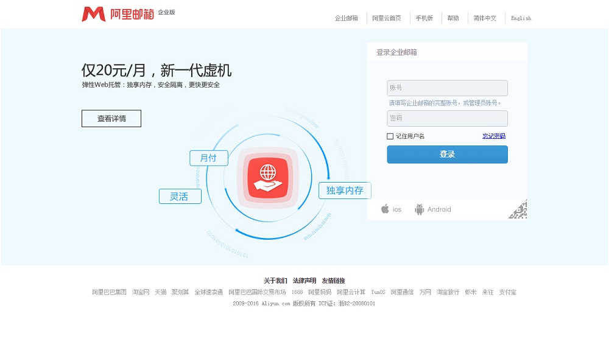
Task: Click the red globe-in-hand web hosting icon
Action: coord(268,178)
